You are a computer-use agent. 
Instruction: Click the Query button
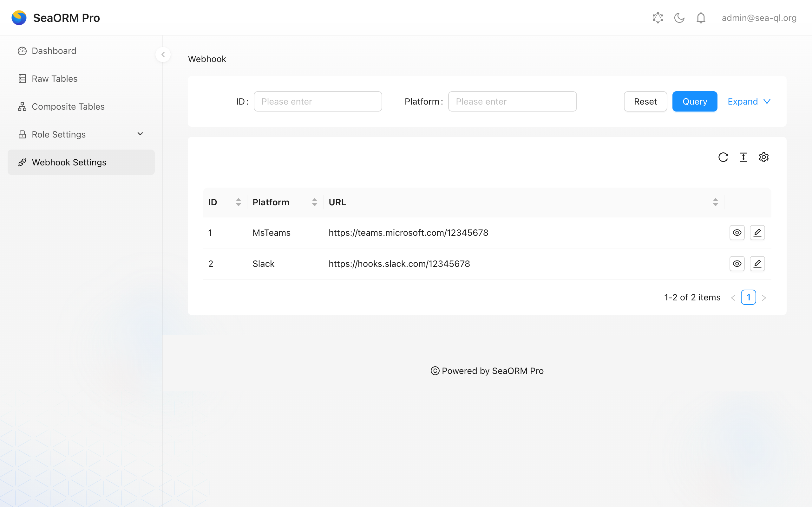tap(695, 102)
